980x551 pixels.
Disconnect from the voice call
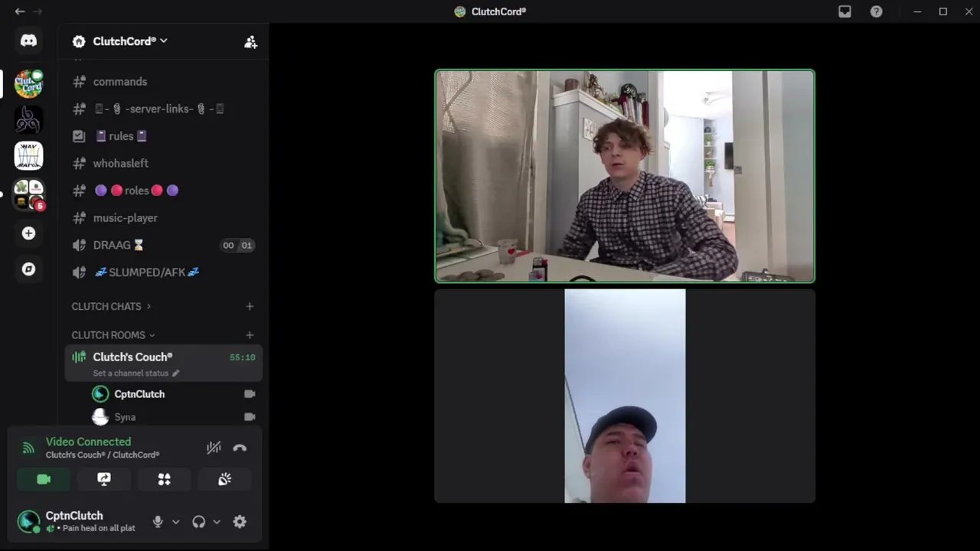pyautogui.click(x=240, y=448)
